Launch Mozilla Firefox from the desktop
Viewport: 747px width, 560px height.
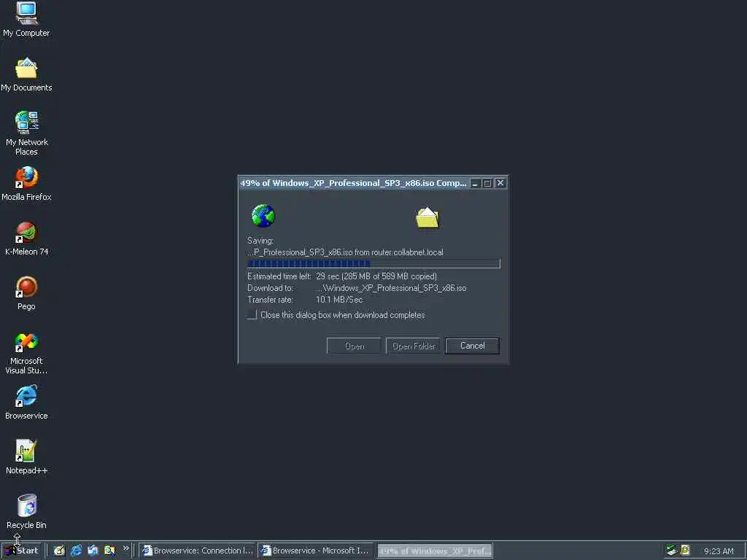click(26, 183)
